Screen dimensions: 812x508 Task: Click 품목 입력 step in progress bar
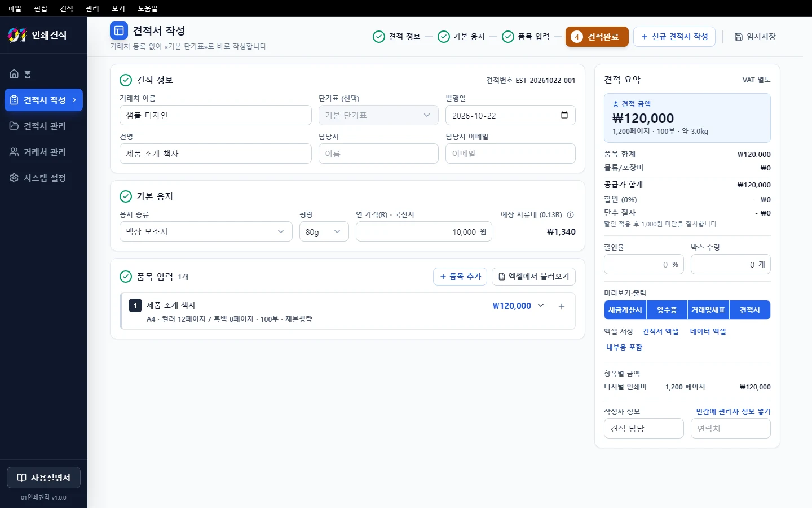(x=526, y=37)
